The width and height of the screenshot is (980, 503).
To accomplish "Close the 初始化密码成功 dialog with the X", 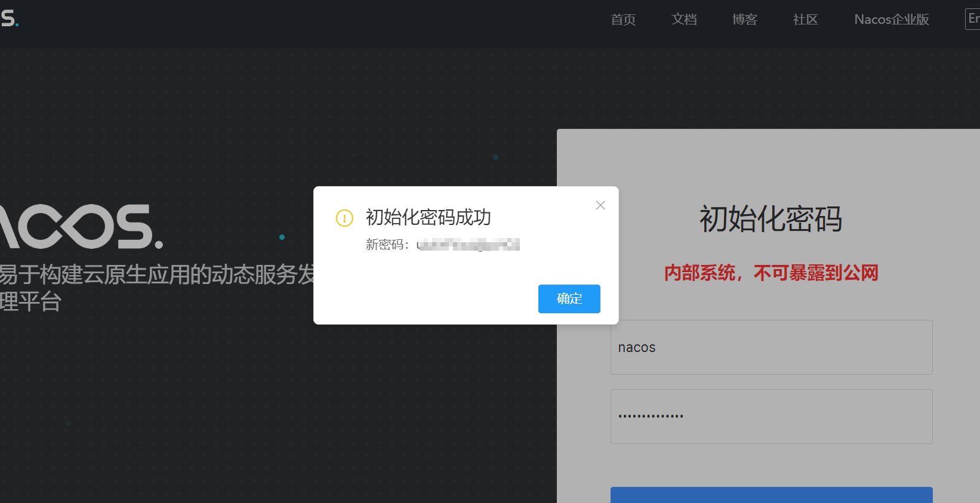I will click(x=600, y=205).
